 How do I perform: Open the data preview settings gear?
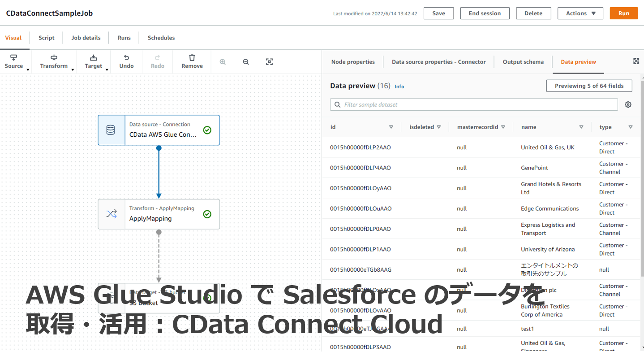point(628,104)
